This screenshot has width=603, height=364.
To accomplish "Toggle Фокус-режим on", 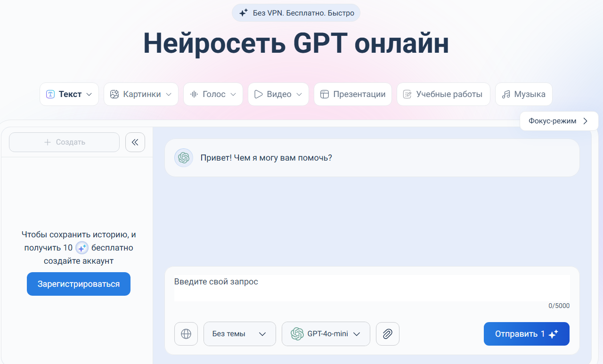I will 559,121.
